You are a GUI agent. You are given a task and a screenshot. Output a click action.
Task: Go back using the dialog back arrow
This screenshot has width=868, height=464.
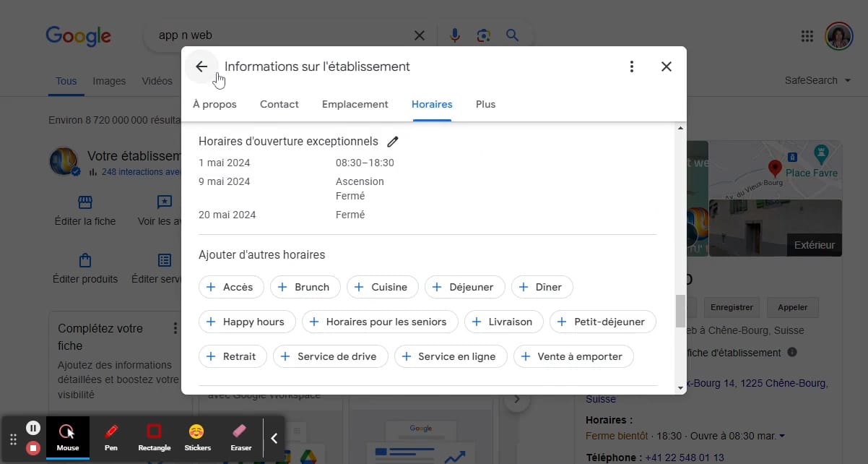(201, 66)
